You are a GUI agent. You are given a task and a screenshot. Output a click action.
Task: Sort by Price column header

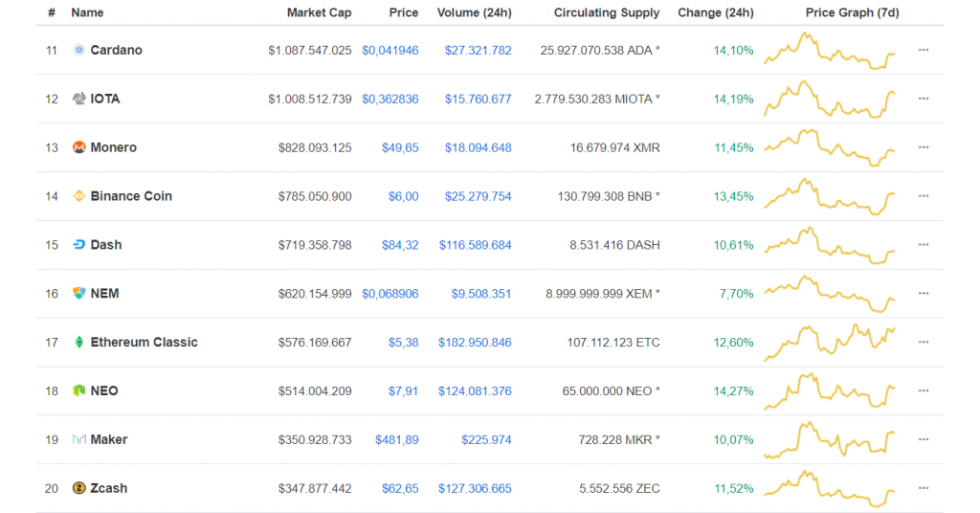click(x=404, y=12)
